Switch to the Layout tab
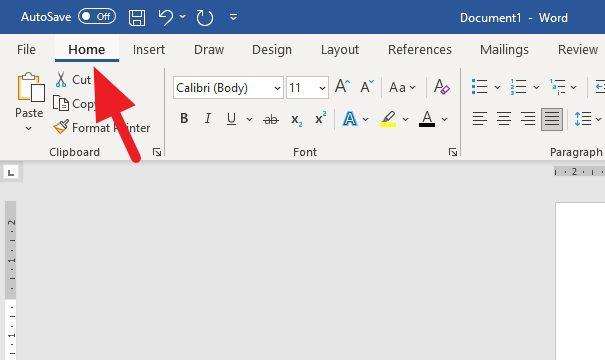Screen dimensions: 605x360 pyautogui.click(x=340, y=49)
